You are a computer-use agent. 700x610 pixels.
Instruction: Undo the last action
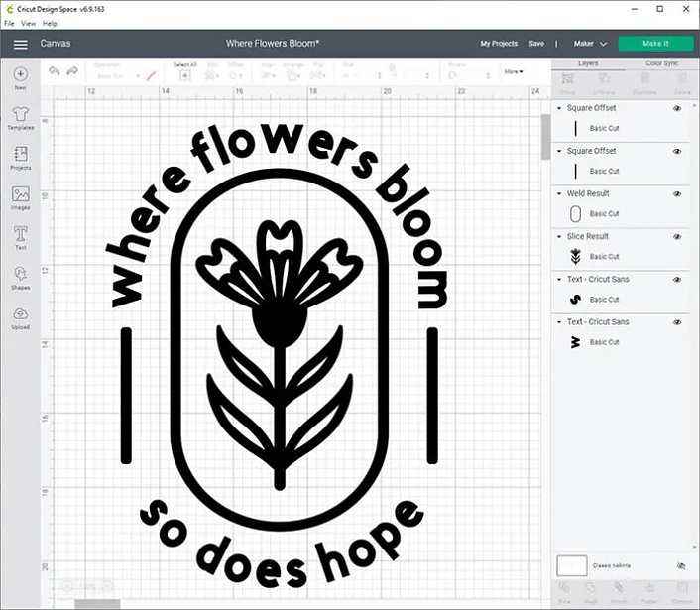54,71
